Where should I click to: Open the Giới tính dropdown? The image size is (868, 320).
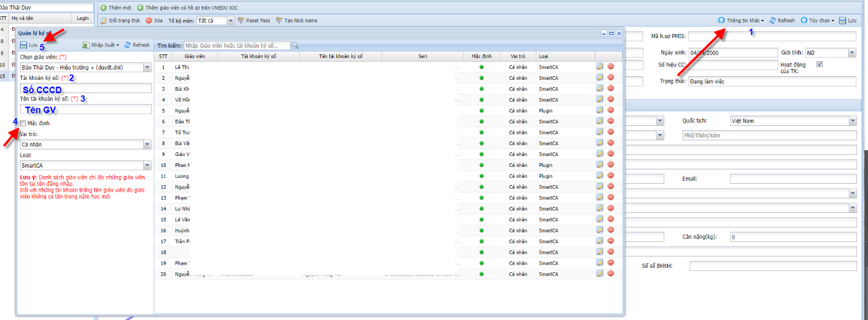click(x=852, y=53)
